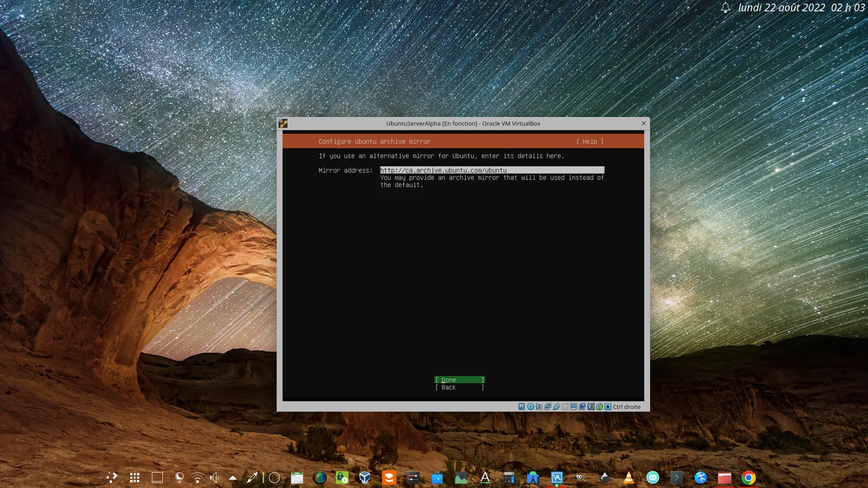Click the virtualization features V icon
This screenshot has height=488, width=868.
591,407
